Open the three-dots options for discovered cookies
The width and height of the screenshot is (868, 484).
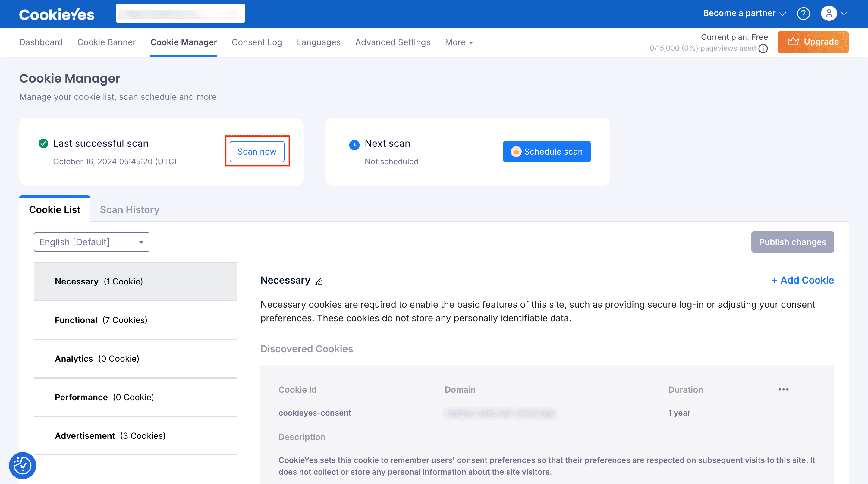pyautogui.click(x=783, y=389)
